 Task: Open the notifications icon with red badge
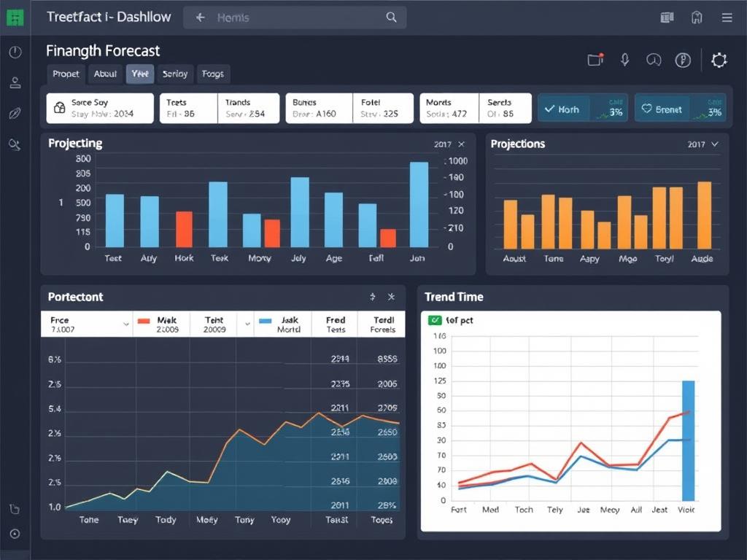pos(595,61)
